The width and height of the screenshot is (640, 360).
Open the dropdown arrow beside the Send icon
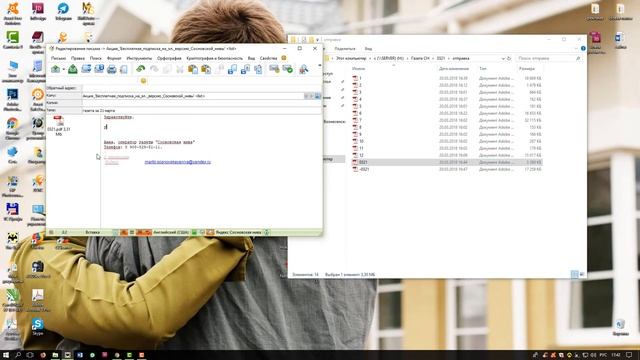pos(64,69)
